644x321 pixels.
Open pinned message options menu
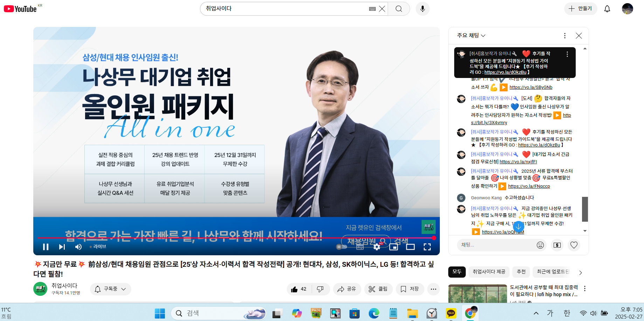click(567, 54)
